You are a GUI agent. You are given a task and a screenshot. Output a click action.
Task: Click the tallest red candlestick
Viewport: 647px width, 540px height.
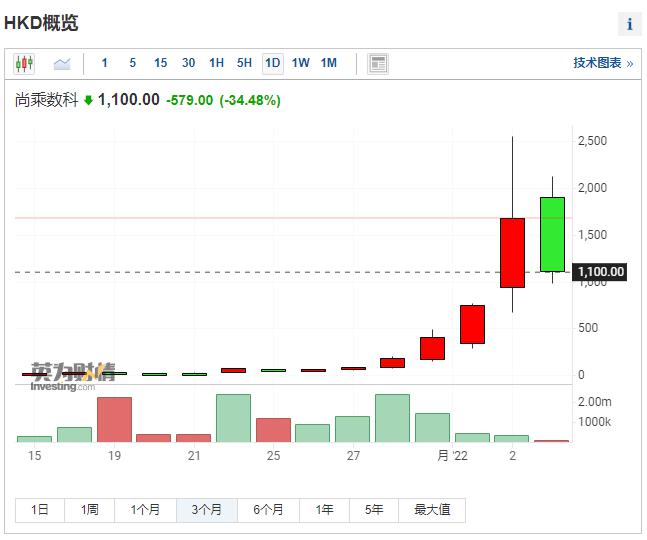click(512, 252)
